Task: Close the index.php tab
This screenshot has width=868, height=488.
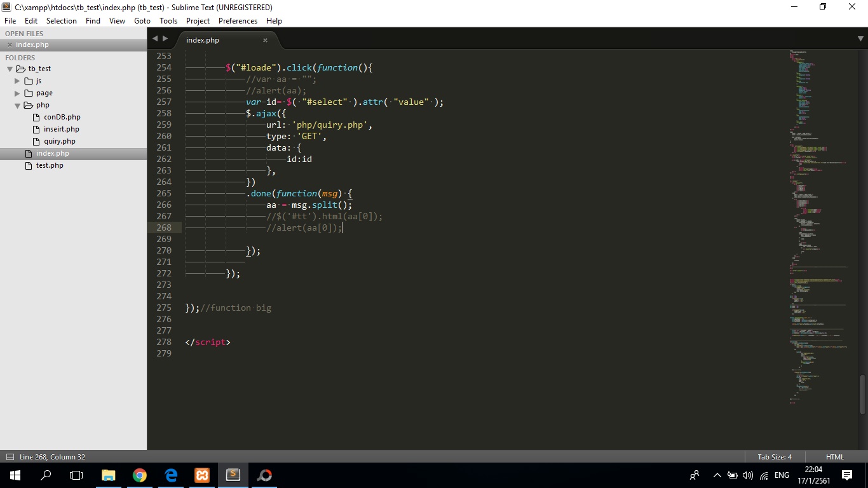Action: click(x=265, y=40)
